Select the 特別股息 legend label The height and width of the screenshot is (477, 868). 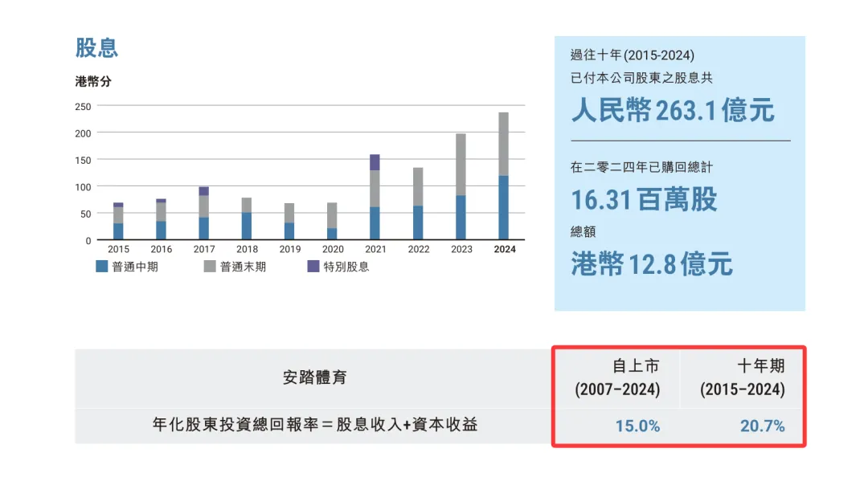tap(346, 267)
